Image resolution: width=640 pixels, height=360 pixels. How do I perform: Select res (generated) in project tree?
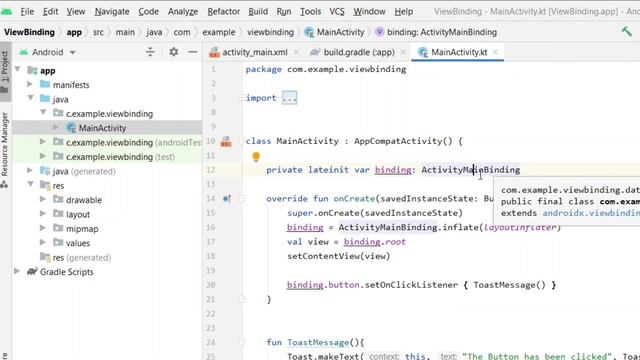82,257
